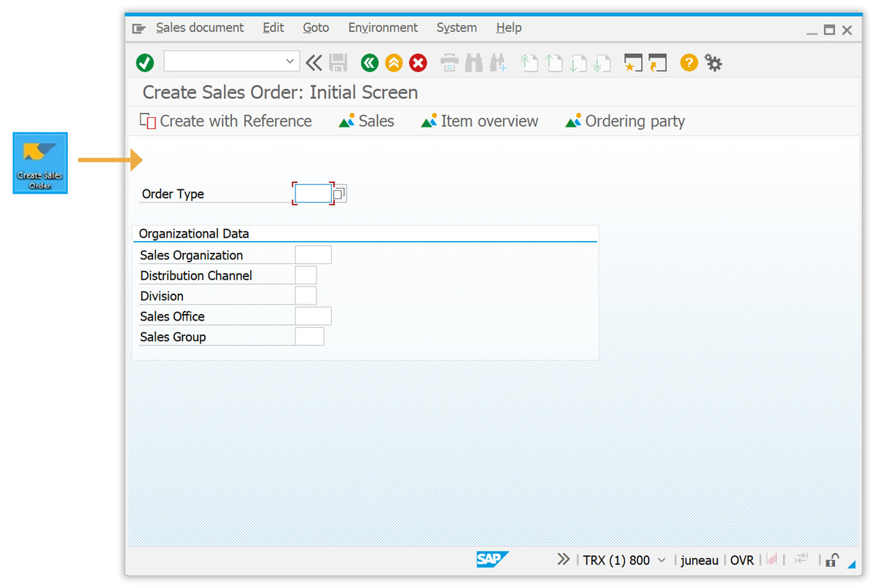Viewport: 875px width, 588px height.
Task: Open the Sales document menu
Action: [x=199, y=28]
